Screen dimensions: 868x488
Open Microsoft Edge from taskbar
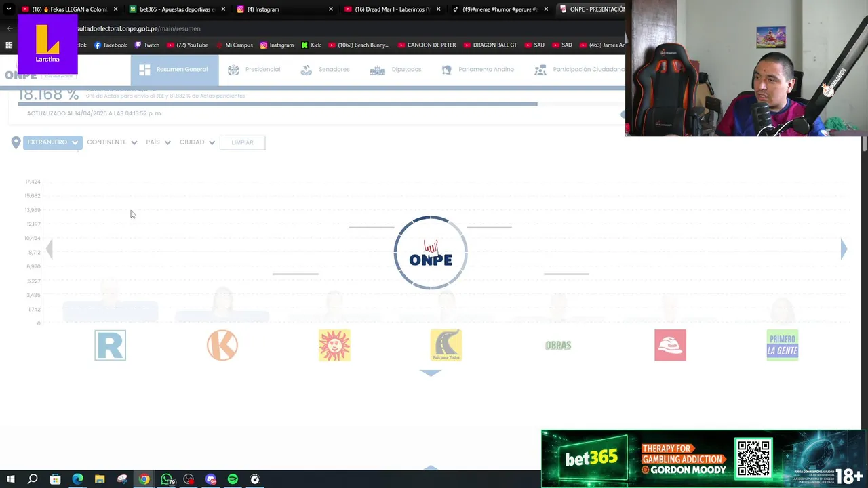77,479
